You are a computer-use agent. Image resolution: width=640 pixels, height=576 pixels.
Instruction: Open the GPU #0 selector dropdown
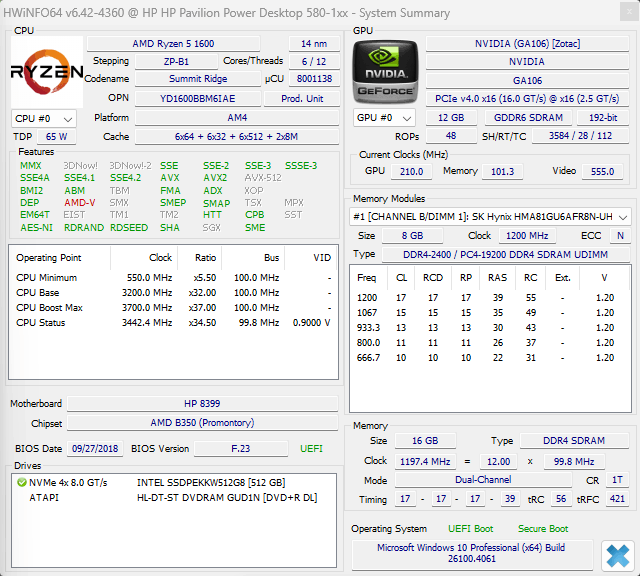pos(384,118)
